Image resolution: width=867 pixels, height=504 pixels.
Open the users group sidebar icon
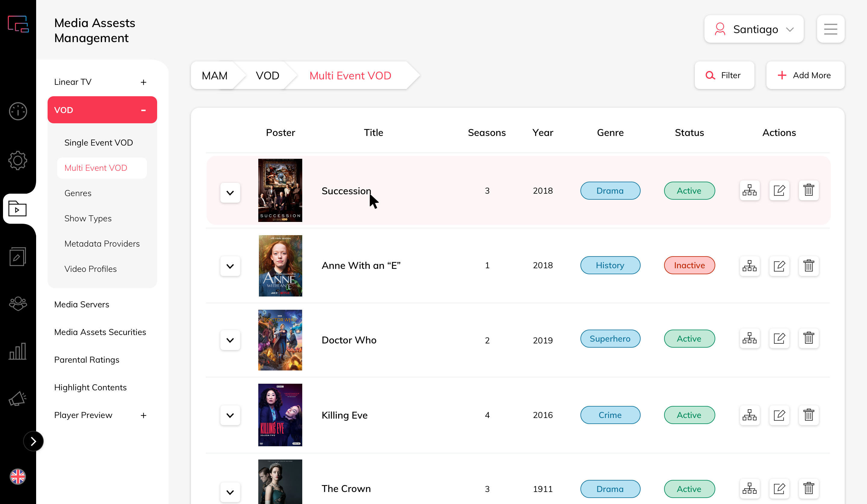18,303
